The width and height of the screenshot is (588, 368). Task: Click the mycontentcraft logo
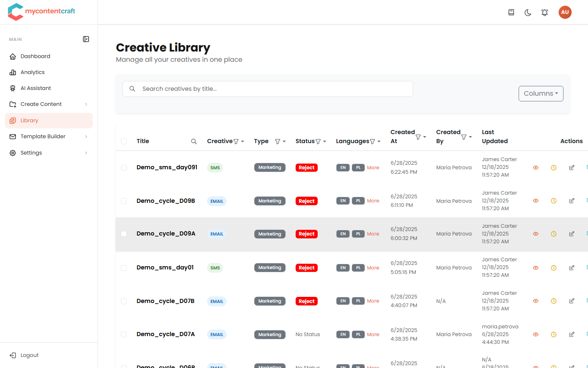click(41, 12)
